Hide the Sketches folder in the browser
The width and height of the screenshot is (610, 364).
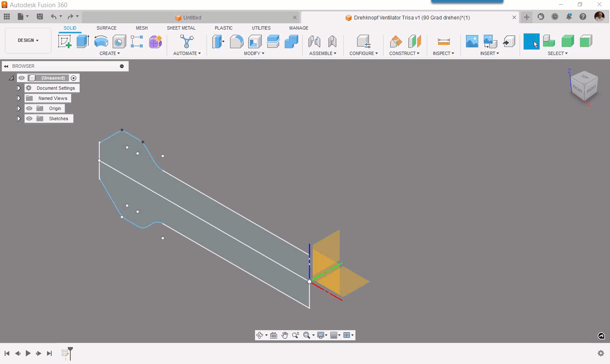coord(29,119)
